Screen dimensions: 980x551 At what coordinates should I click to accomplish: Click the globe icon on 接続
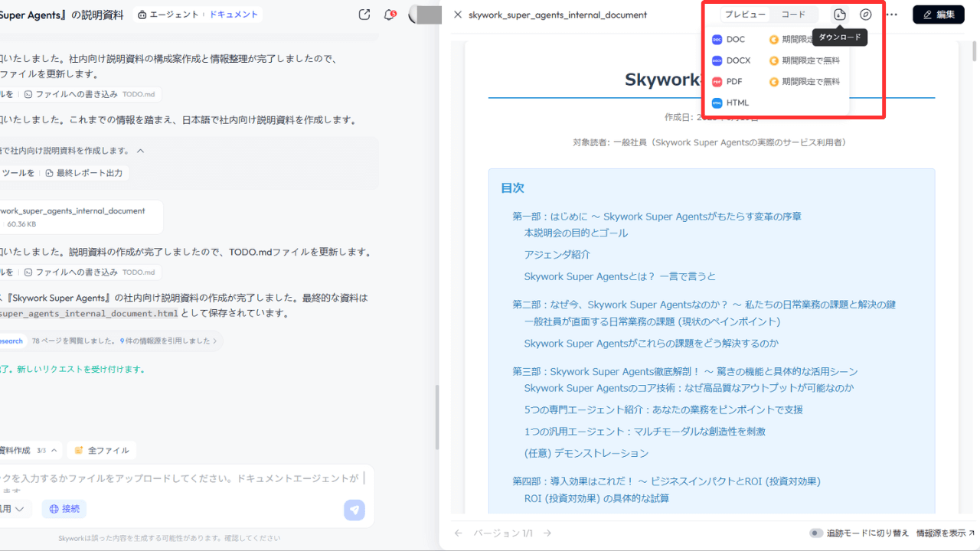coord(55,508)
